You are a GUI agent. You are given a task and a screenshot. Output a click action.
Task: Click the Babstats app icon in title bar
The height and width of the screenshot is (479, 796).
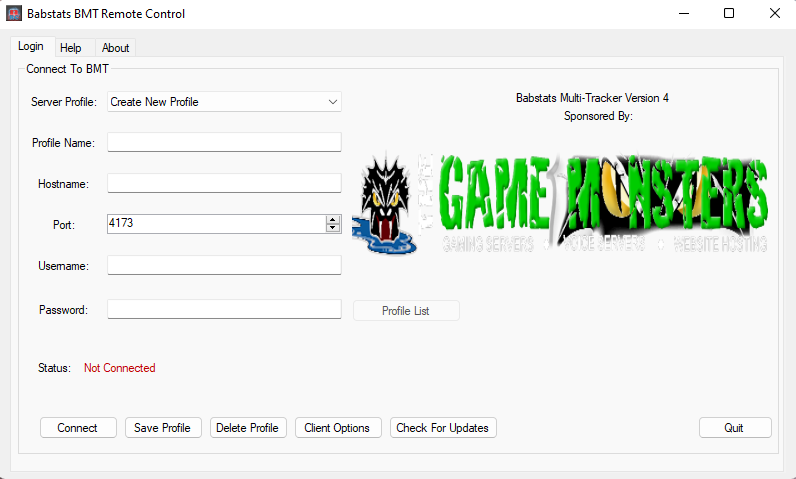(x=14, y=13)
